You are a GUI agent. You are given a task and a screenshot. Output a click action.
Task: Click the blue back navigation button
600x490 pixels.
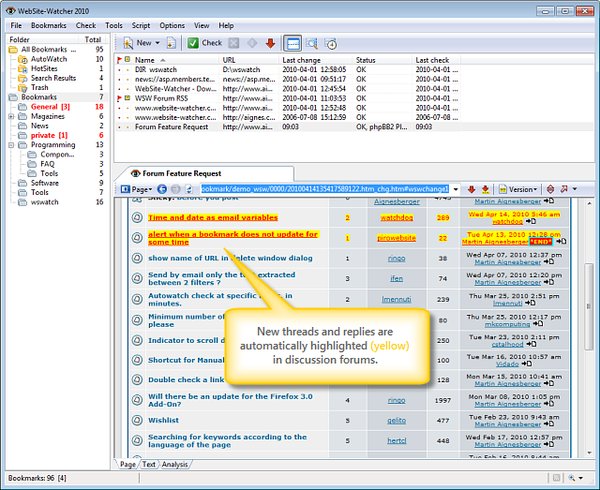(161, 189)
